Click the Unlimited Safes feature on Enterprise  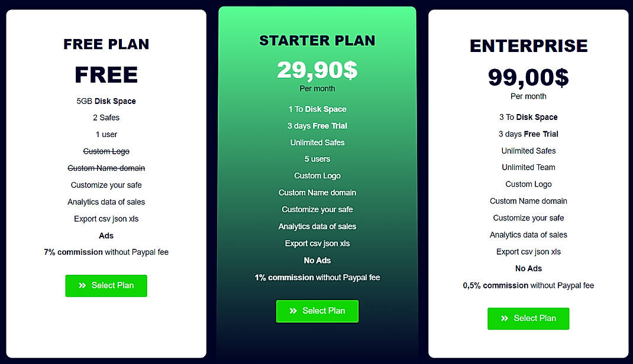tap(528, 151)
